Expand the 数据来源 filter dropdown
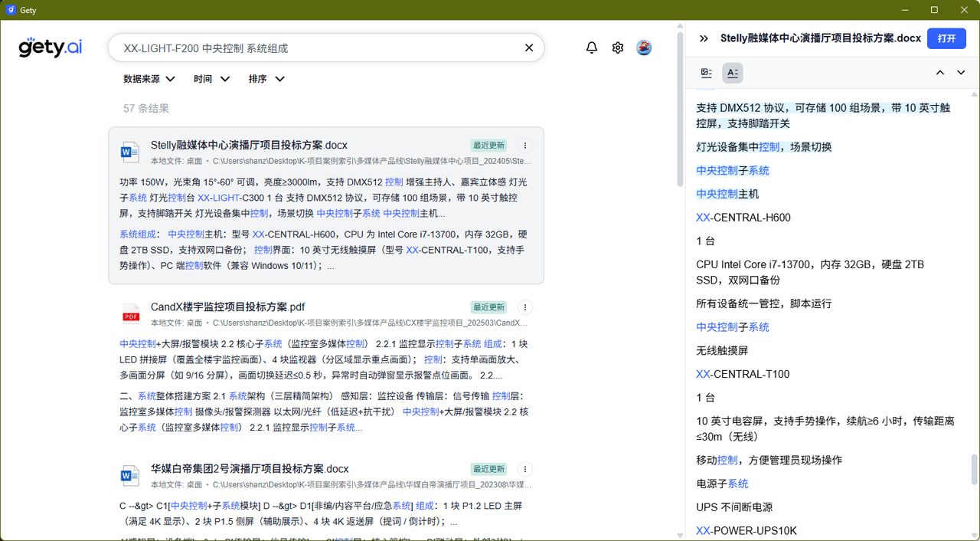Viewport: 980px width, 541px height. coord(149,79)
